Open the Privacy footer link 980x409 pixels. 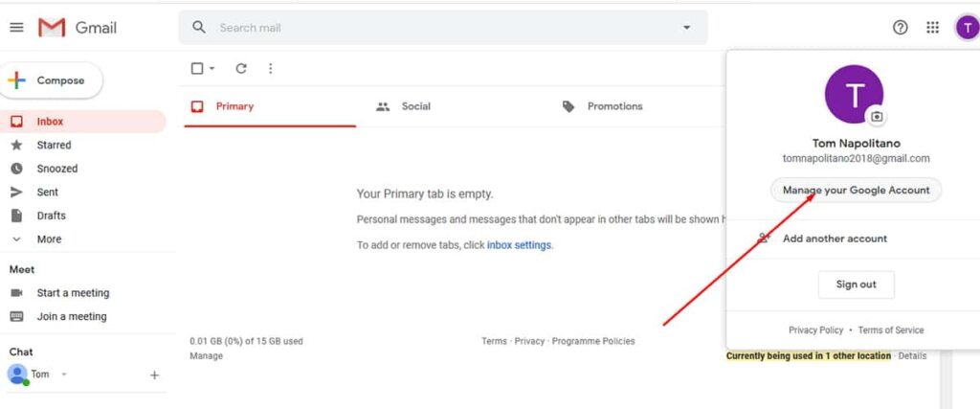pos(529,341)
